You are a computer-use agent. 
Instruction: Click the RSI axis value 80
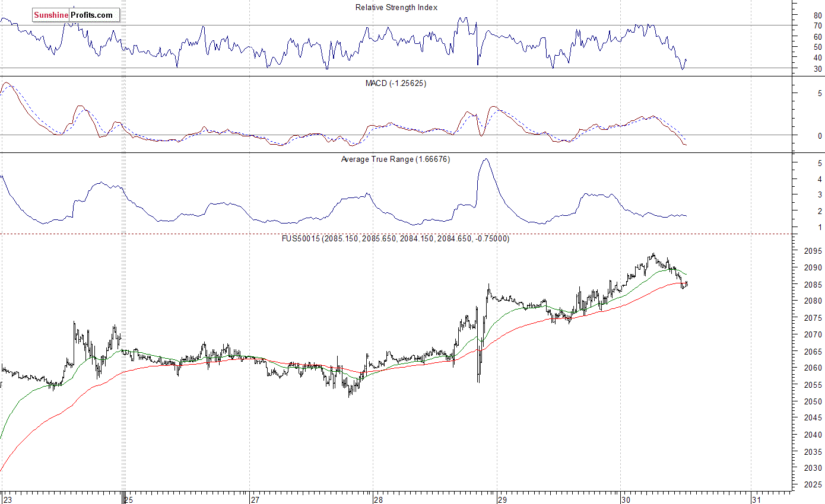pyautogui.click(x=817, y=15)
